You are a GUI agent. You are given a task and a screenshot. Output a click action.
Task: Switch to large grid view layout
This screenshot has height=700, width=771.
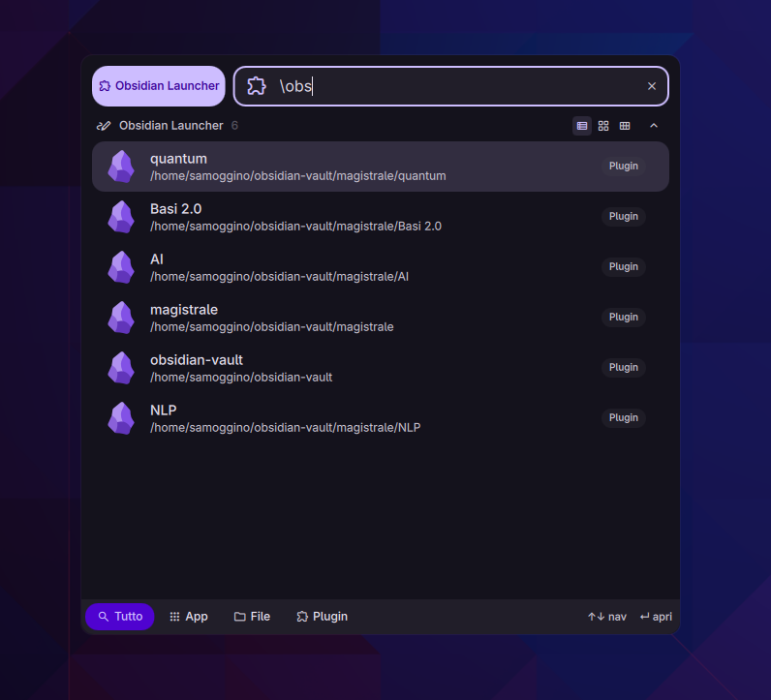(x=603, y=126)
